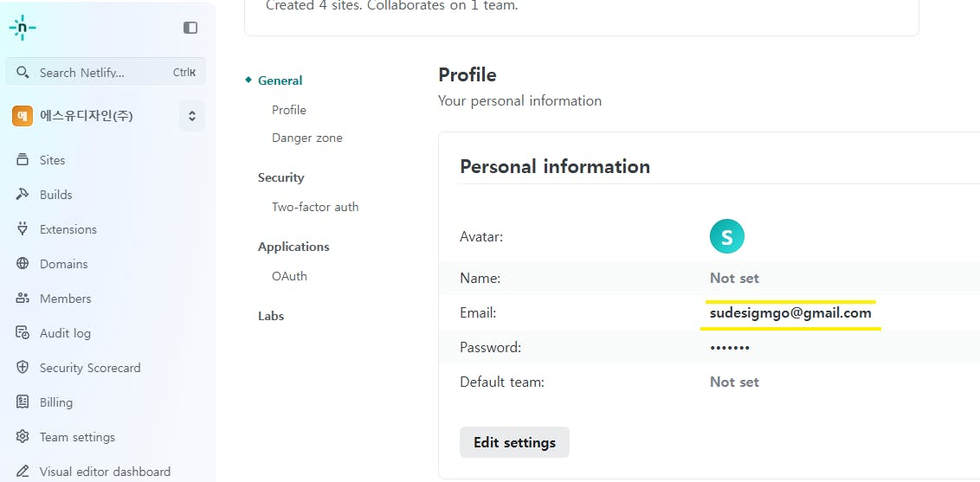Open the Labs section
Screen dimensions: 980x482
271,316
